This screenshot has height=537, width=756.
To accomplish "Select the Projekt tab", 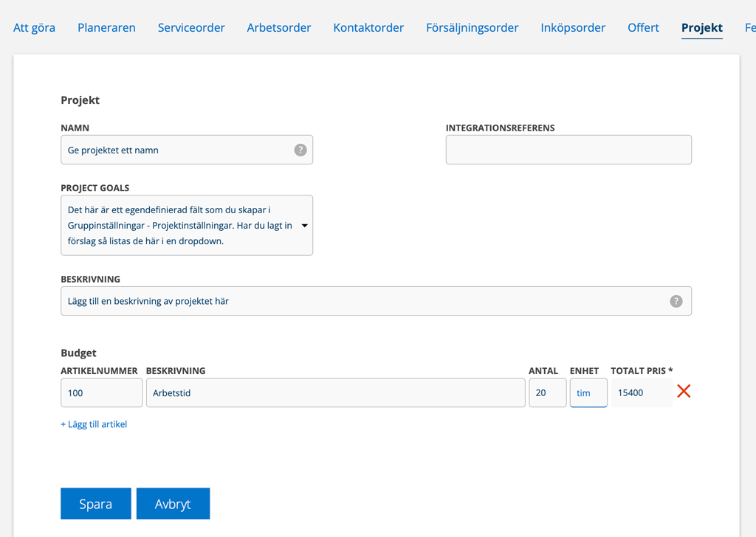I will coord(701,27).
